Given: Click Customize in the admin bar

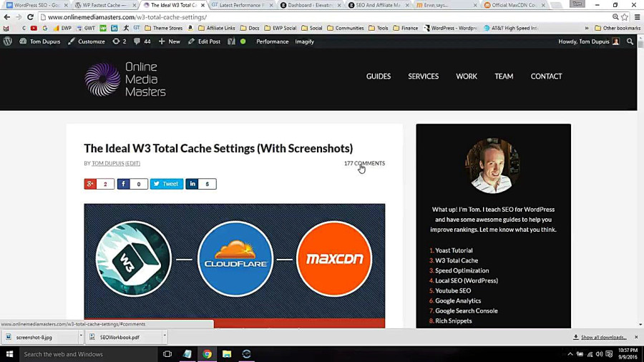Looking at the screenshot, I should pyautogui.click(x=87, y=41).
